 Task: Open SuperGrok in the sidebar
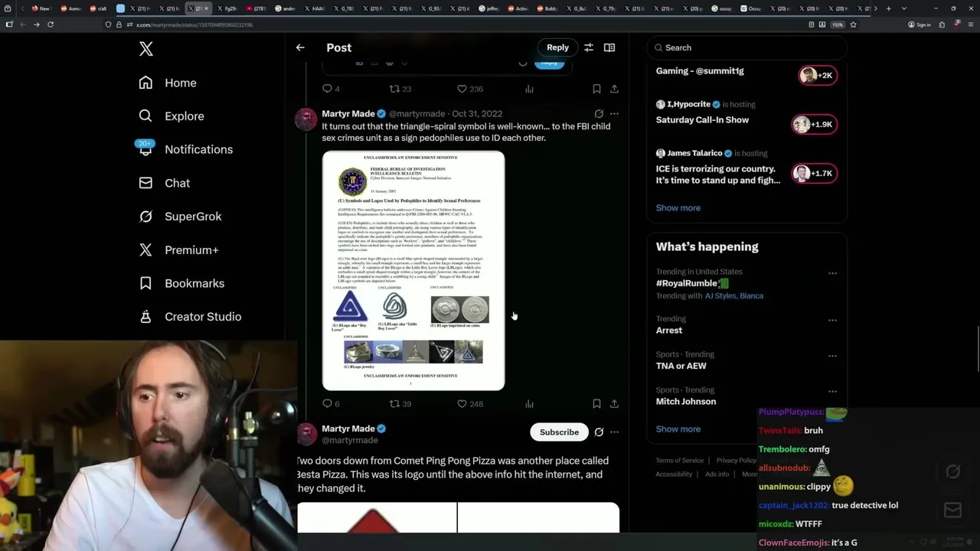(181, 217)
